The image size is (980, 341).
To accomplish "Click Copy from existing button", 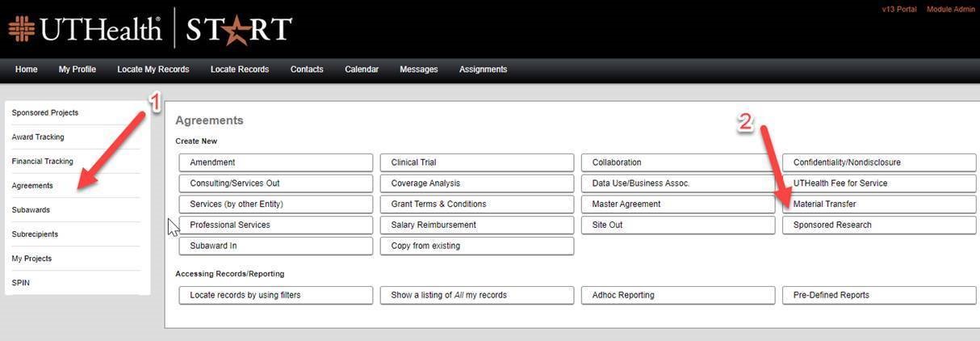I will [476, 246].
